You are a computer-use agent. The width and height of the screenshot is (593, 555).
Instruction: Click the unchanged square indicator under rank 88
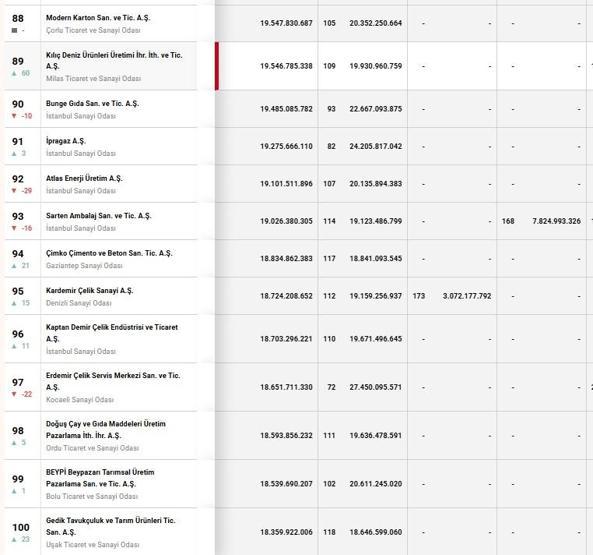[14, 30]
